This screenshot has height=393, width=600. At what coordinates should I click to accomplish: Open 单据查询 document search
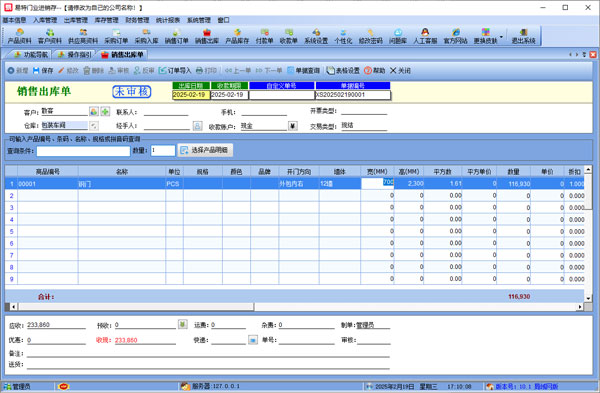tap(303, 70)
